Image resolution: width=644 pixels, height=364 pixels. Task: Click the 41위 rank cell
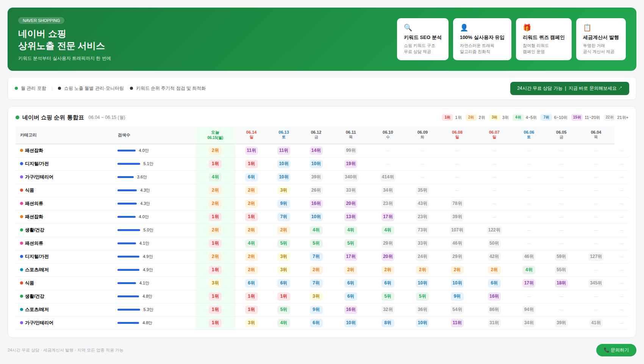(596, 323)
